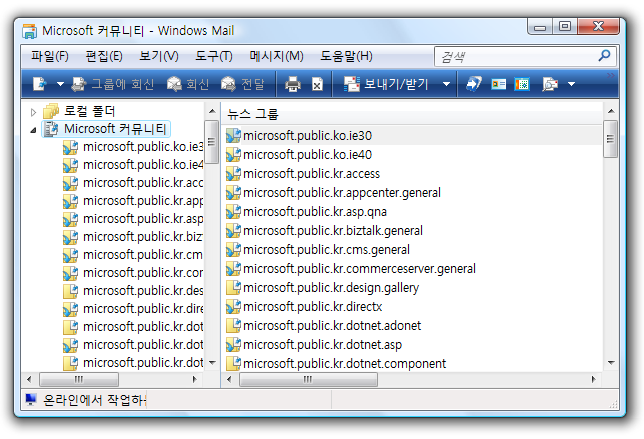Viewport: 644px width, 439px height.
Task: Click the 뉴스 그룹 column header
Action: tap(412, 113)
